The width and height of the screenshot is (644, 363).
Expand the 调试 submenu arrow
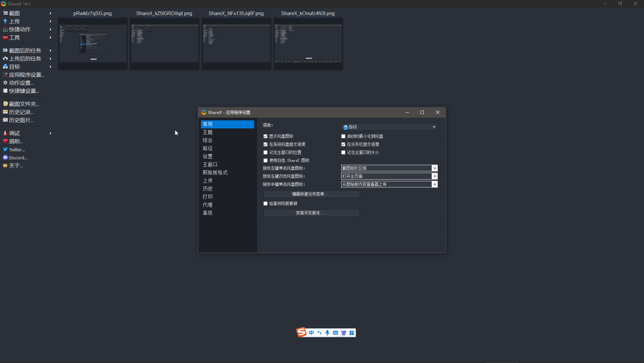tap(51, 133)
